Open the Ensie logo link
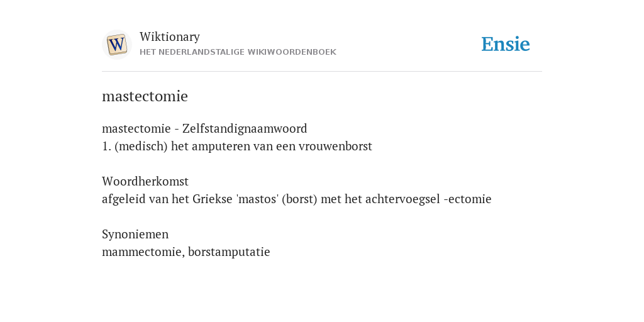This screenshot has height=322, width=644. (505, 45)
